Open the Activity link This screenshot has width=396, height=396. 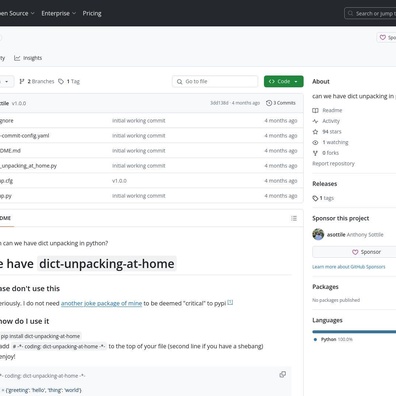point(331,121)
